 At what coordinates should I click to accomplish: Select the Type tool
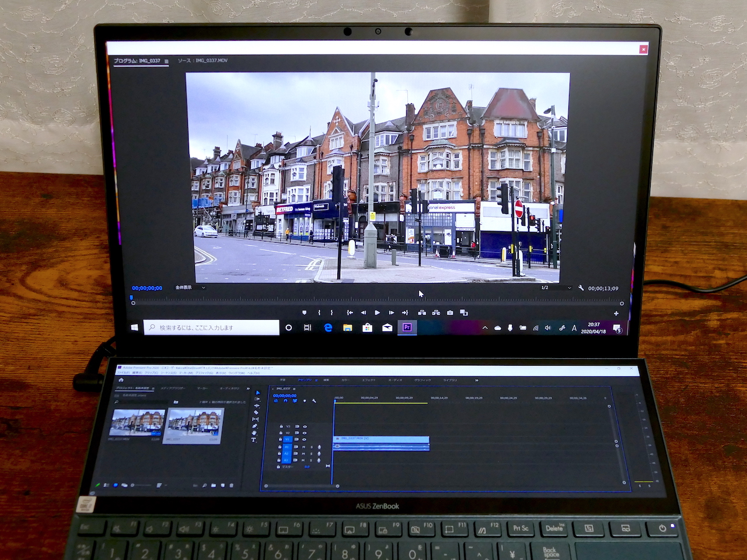(254, 440)
